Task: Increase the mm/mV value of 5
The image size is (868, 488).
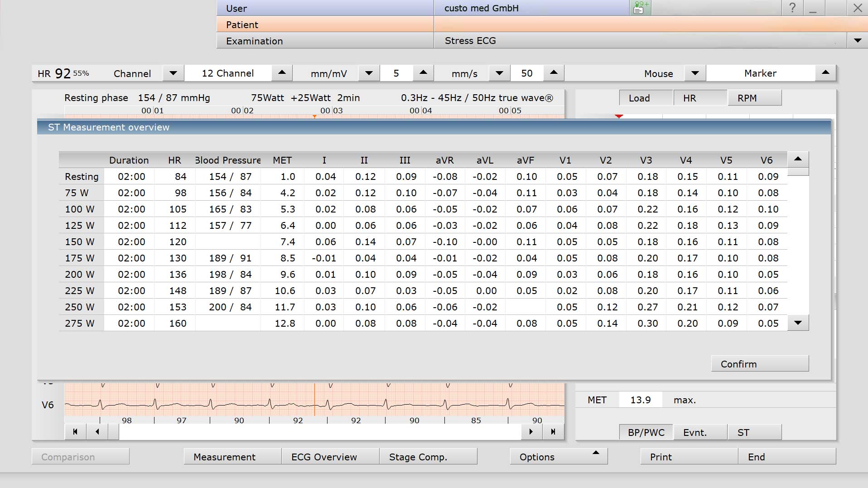Action: [x=423, y=73]
